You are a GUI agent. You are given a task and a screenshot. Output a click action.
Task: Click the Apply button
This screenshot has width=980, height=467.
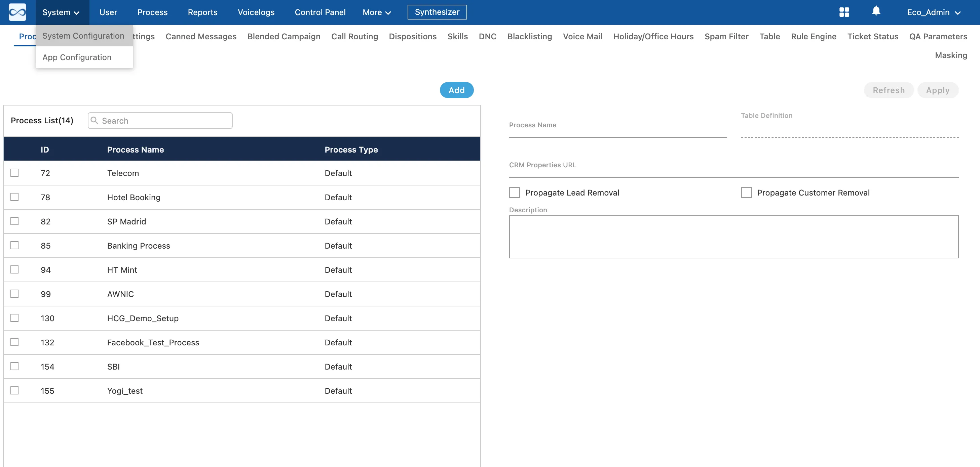(937, 90)
